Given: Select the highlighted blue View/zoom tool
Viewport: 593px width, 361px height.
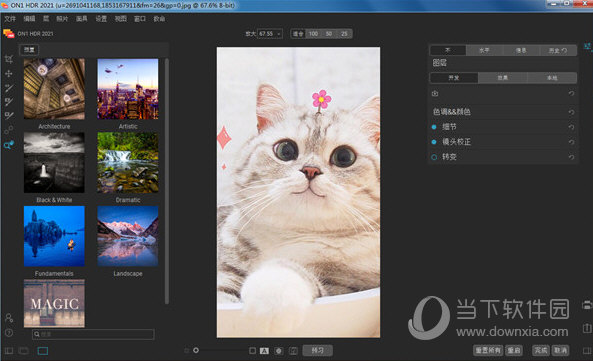Looking at the screenshot, I should (9, 145).
